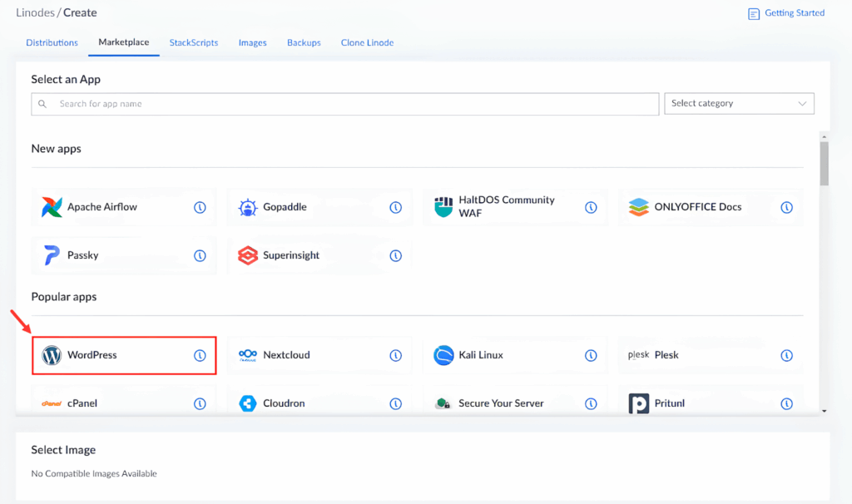Pick the Nextcloud app name
This screenshot has width=852, height=504.
click(286, 355)
